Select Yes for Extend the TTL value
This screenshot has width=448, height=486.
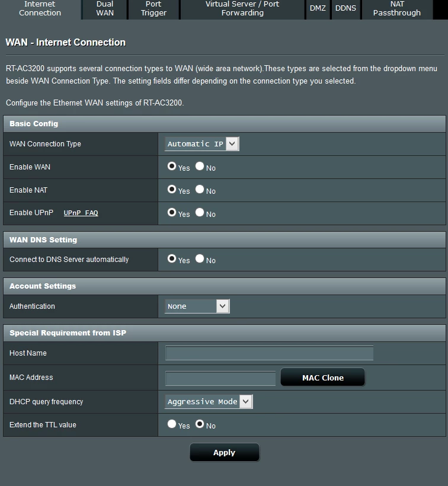coord(172,424)
